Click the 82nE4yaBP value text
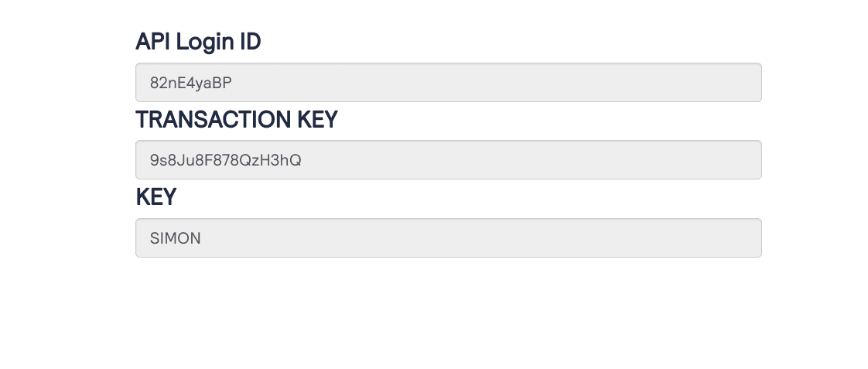This screenshot has width=868, height=369. (x=191, y=83)
